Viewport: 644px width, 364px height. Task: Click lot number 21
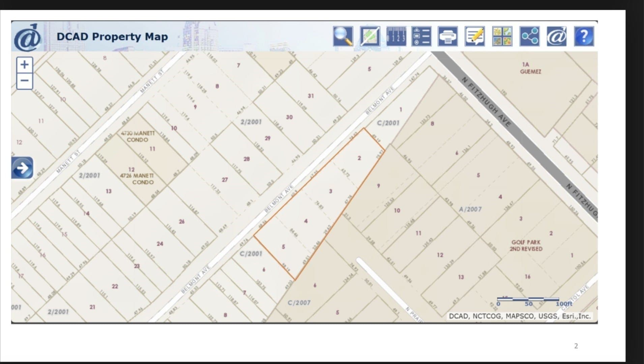[92, 307]
